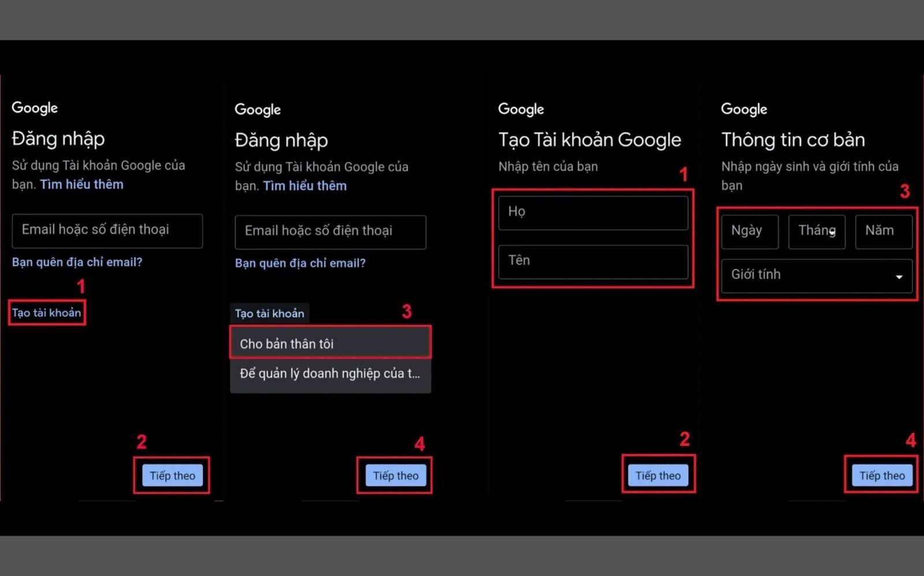The height and width of the screenshot is (576, 924).
Task: Click 'Bạn quên địa chỉ email?' in second panel
Action: [300, 263]
